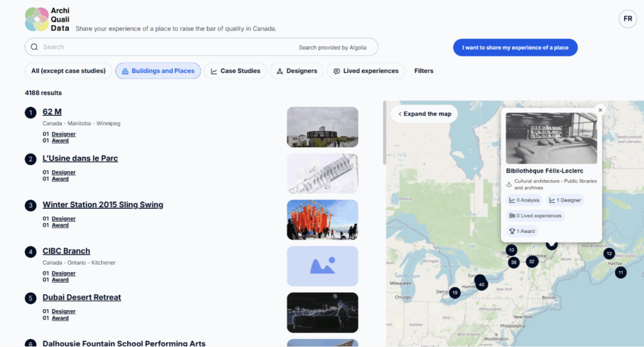Click Designer link under CIBC Branch
This screenshot has width=644, height=347.
point(64,273)
